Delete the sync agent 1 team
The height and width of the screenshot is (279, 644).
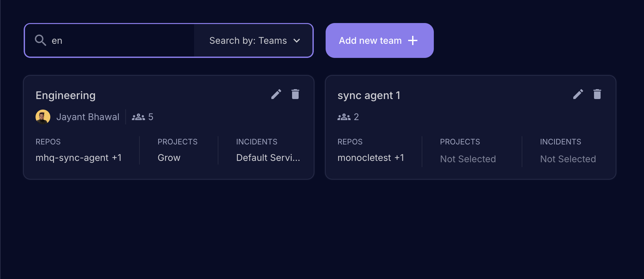[597, 94]
